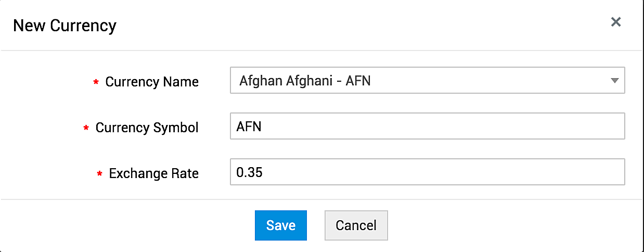Viewport: 644px width, 252px height.
Task: Focus the Currency Symbol input field
Action: tap(427, 127)
